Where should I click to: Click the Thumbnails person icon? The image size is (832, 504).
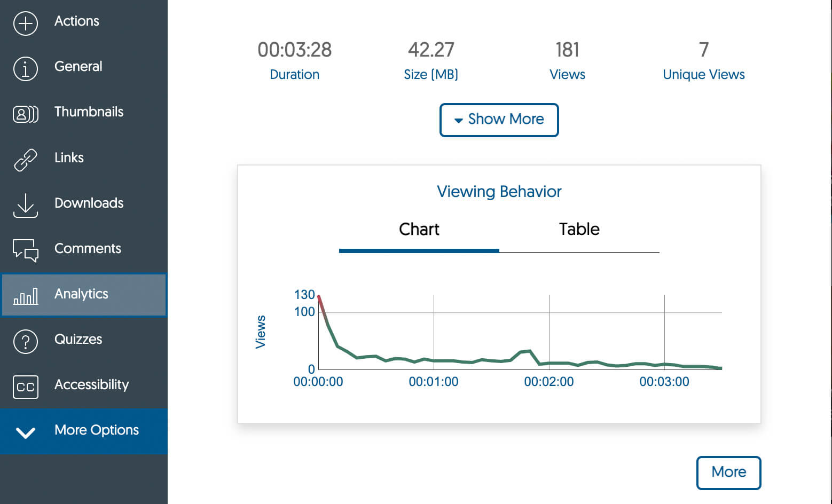coord(25,114)
